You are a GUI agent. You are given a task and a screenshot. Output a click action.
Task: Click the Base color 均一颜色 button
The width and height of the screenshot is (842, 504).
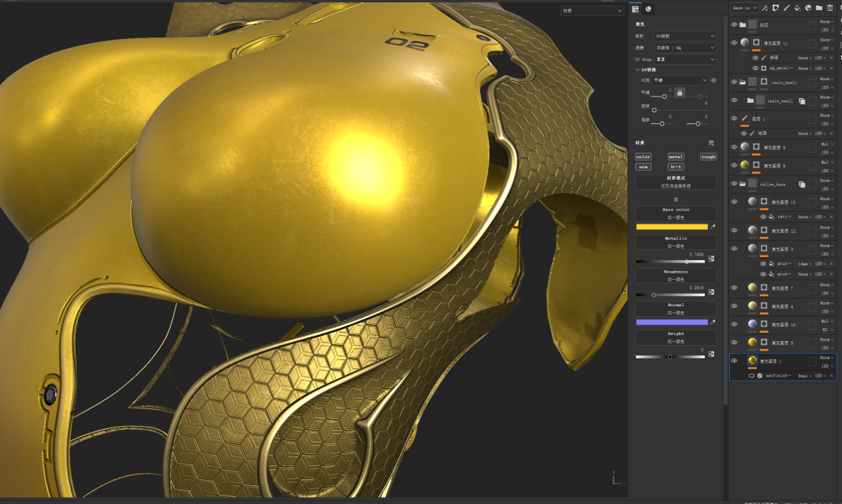pyautogui.click(x=675, y=213)
